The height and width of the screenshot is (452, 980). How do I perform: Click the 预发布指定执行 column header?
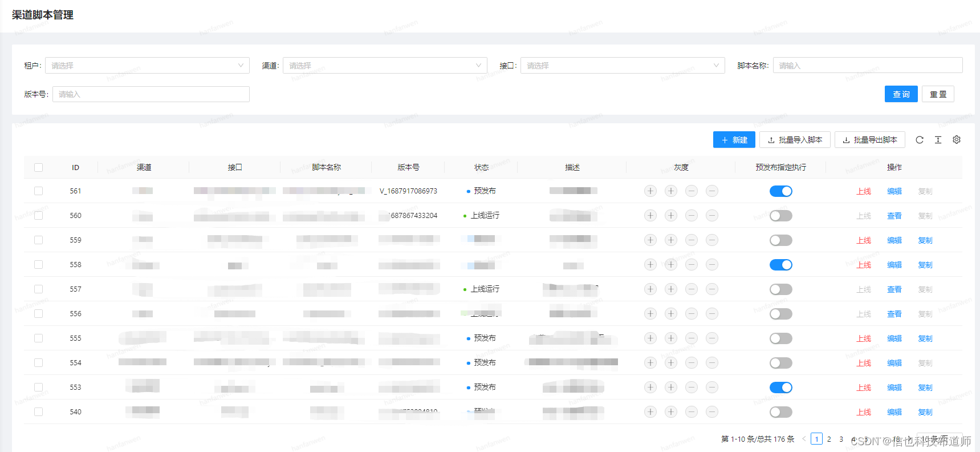pyautogui.click(x=781, y=167)
